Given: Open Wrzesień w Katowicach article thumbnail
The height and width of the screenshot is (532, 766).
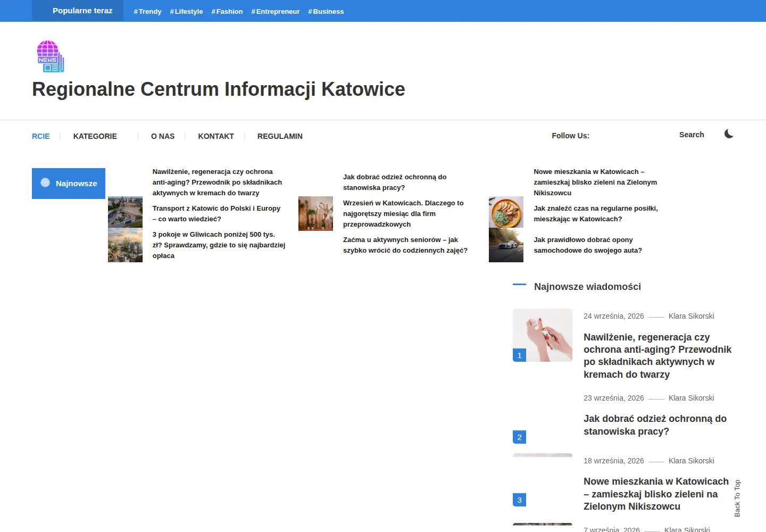Looking at the screenshot, I should 315,213.
